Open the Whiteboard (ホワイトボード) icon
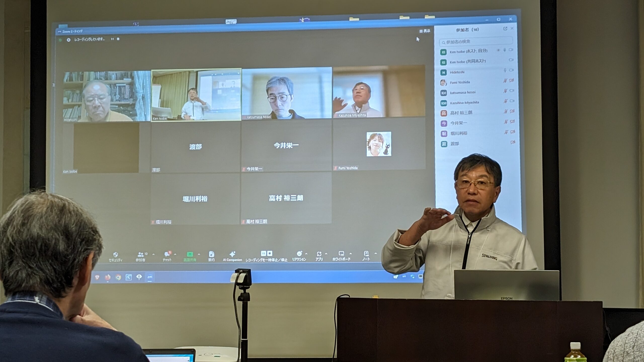The height and width of the screenshot is (362, 644). [341, 253]
